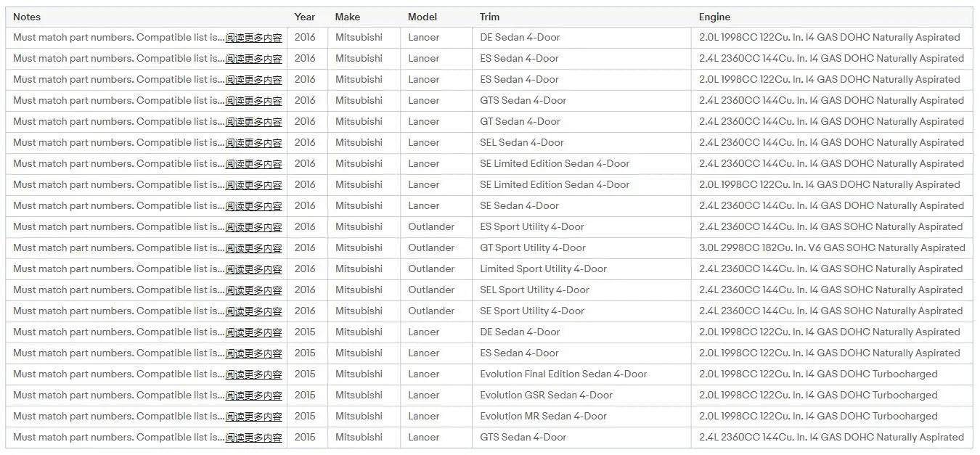The width and height of the screenshot is (980, 455).
Task: Select the 2016 Lancer GT Sedan 4-Door trim cell
Action: pos(582,121)
